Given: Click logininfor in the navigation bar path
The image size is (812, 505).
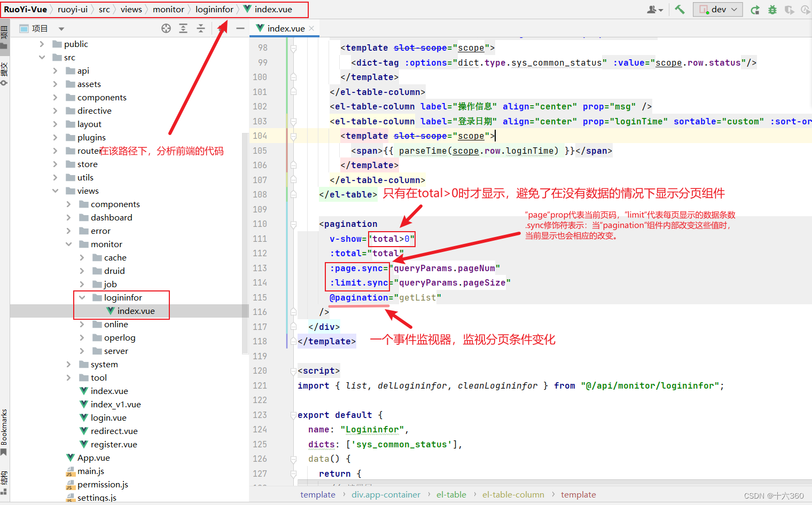Looking at the screenshot, I should coord(214,9).
